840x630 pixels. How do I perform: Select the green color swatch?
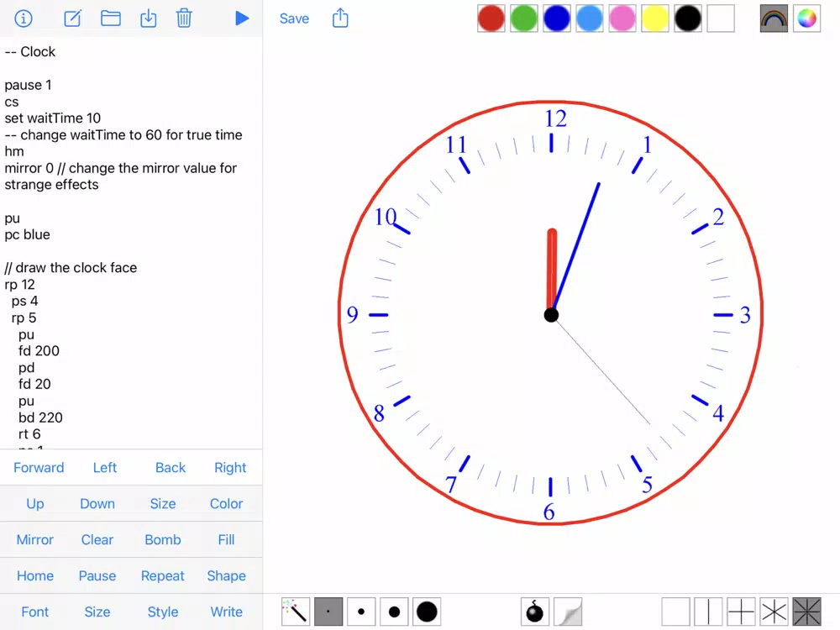click(x=524, y=18)
